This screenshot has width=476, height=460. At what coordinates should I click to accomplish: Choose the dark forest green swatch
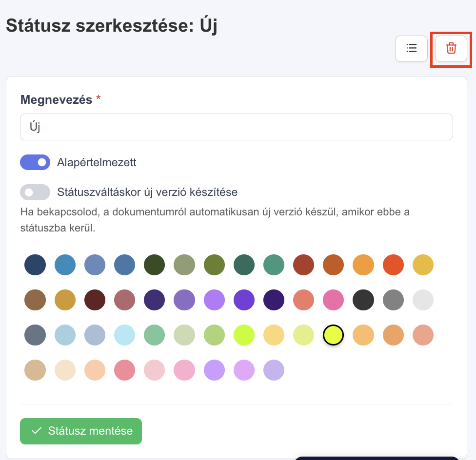155,265
